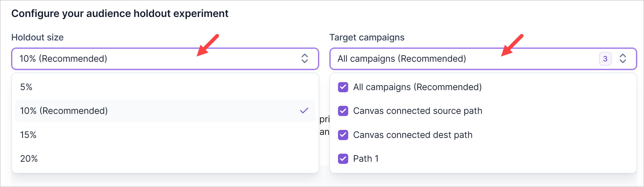The image size is (644, 187).
Task: Collapse the Holdout size combo box
Action: [154, 59]
